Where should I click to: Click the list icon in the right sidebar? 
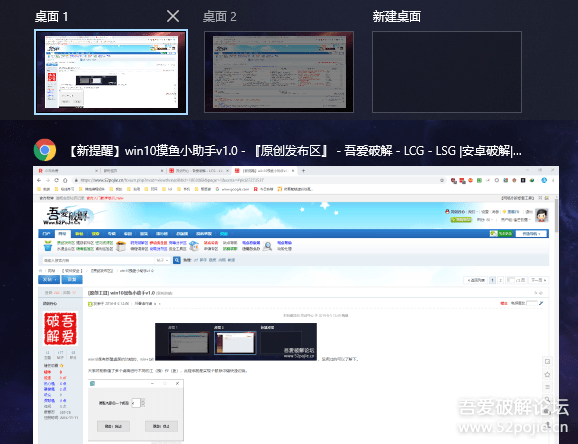(547, 387)
